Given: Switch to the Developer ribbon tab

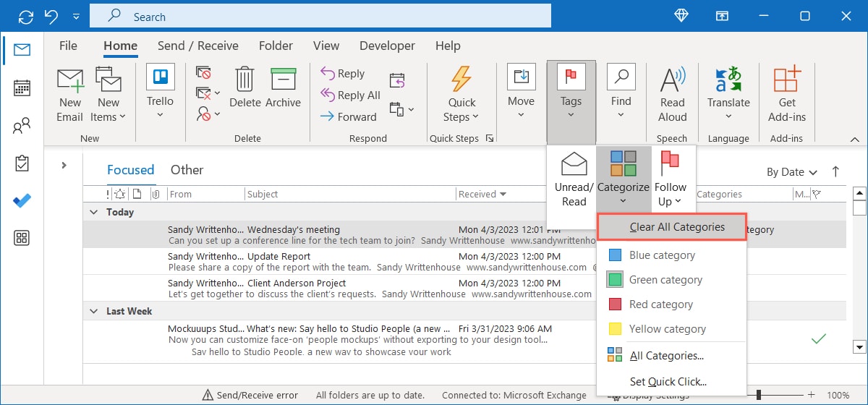Looking at the screenshot, I should tap(387, 46).
